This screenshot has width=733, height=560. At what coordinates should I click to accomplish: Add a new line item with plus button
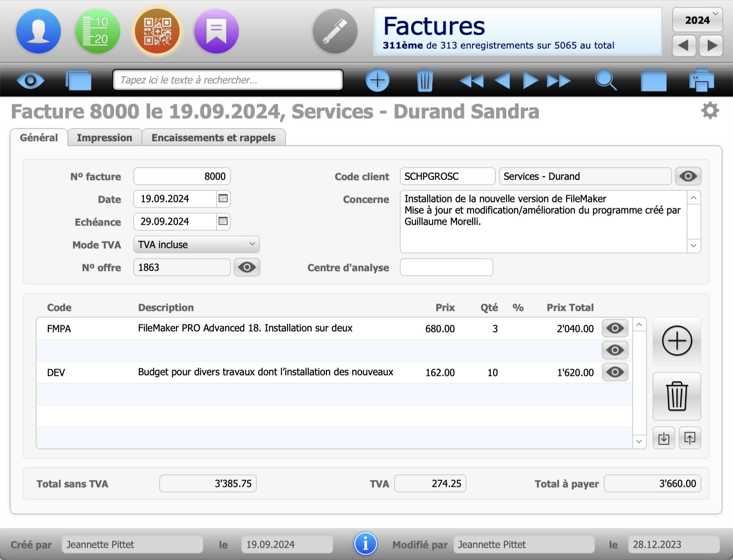pos(677,341)
